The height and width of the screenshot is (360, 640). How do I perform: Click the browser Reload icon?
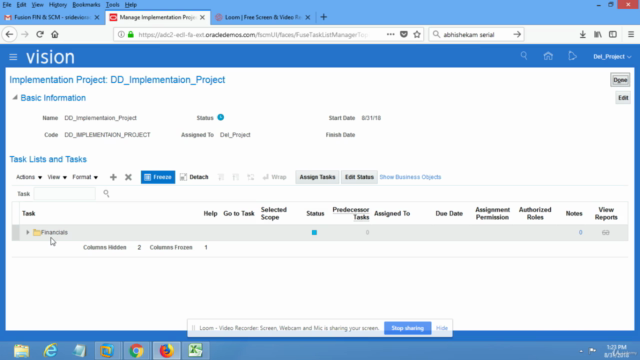tap(40, 35)
